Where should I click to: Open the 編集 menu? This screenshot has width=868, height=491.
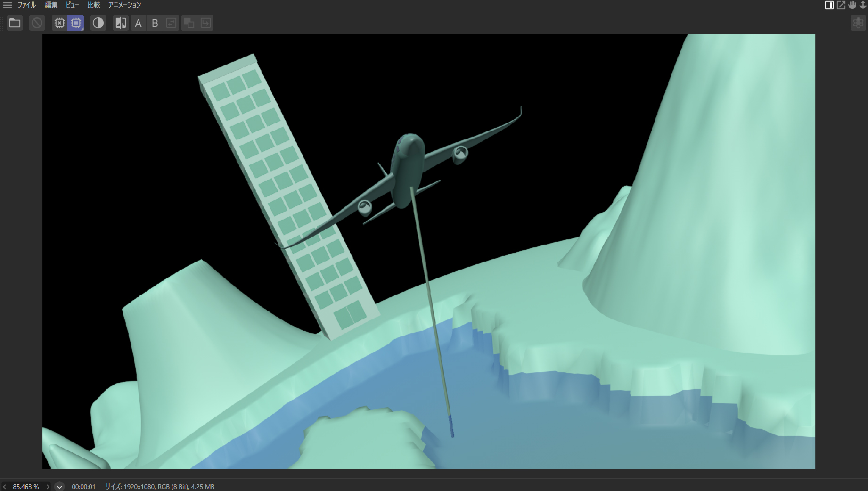click(x=51, y=5)
